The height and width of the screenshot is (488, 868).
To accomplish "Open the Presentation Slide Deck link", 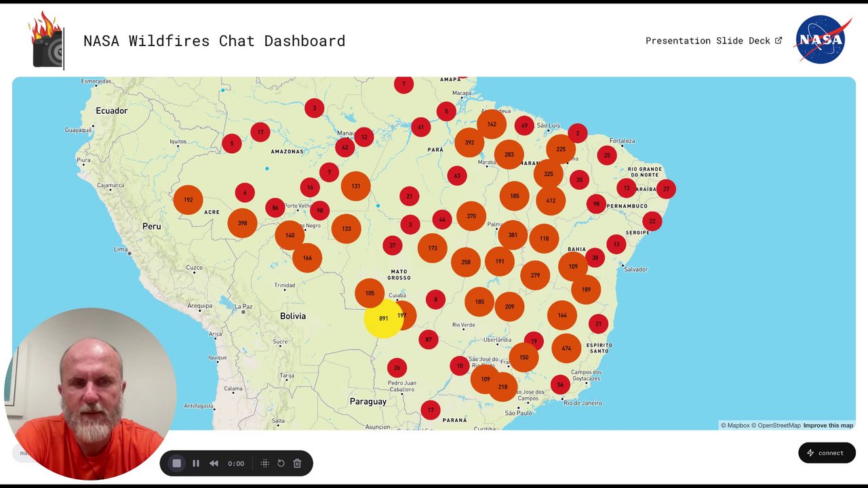I will (713, 41).
